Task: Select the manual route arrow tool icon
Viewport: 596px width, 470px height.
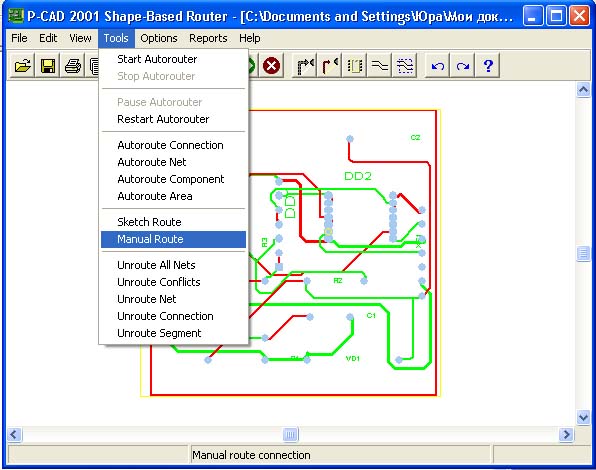Action: point(305,66)
